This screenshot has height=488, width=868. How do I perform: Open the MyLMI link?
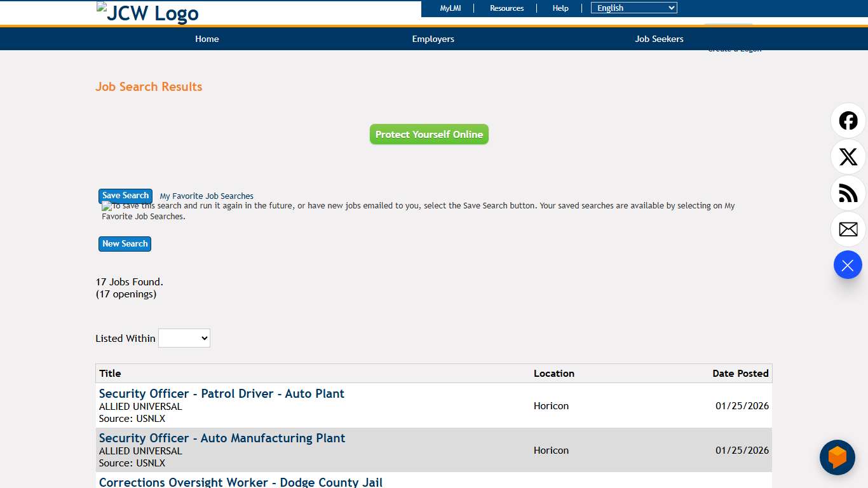point(451,8)
